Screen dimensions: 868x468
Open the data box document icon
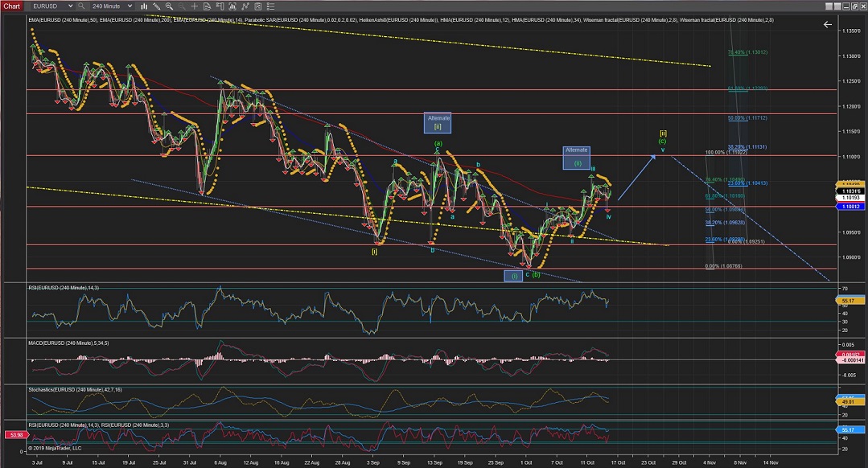click(207, 6)
